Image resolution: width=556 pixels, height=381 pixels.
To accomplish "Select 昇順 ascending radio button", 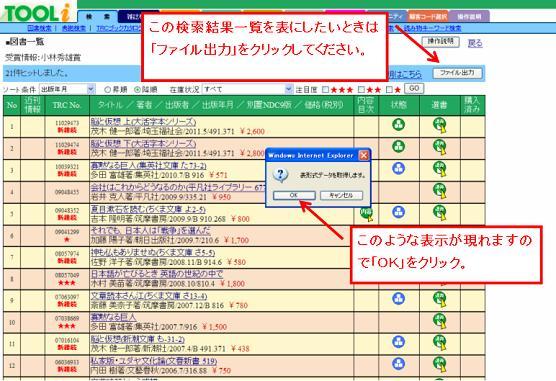I will (107, 90).
